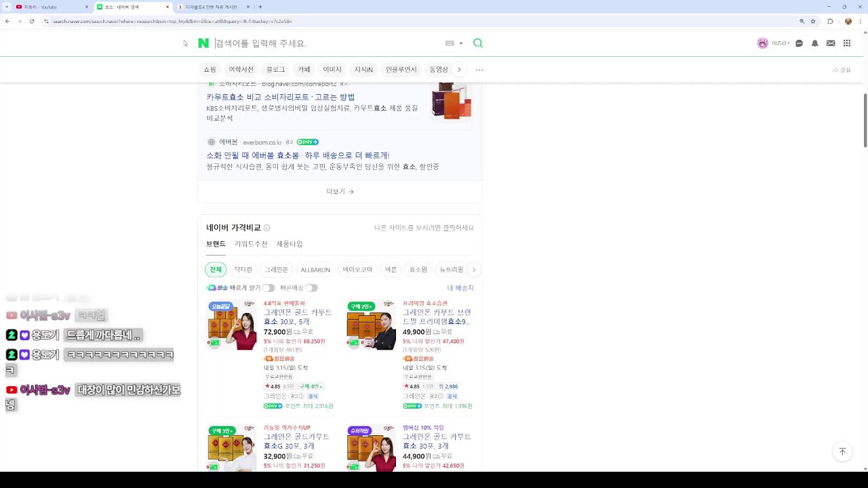Open 72,900원 product thumbnail image
Viewport: 868px width, 488px height.
(x=232, y=325)
